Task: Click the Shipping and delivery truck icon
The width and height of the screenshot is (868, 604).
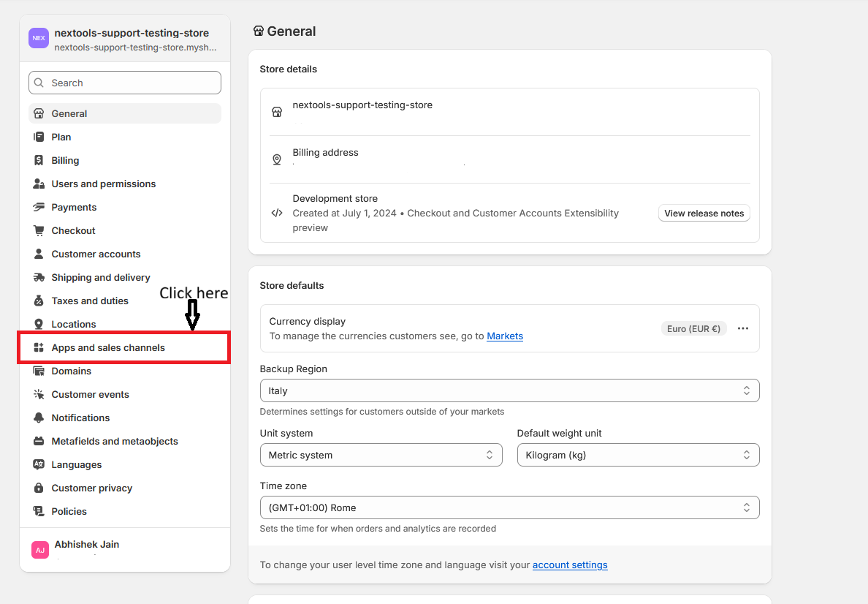Action: pos(39,277)
